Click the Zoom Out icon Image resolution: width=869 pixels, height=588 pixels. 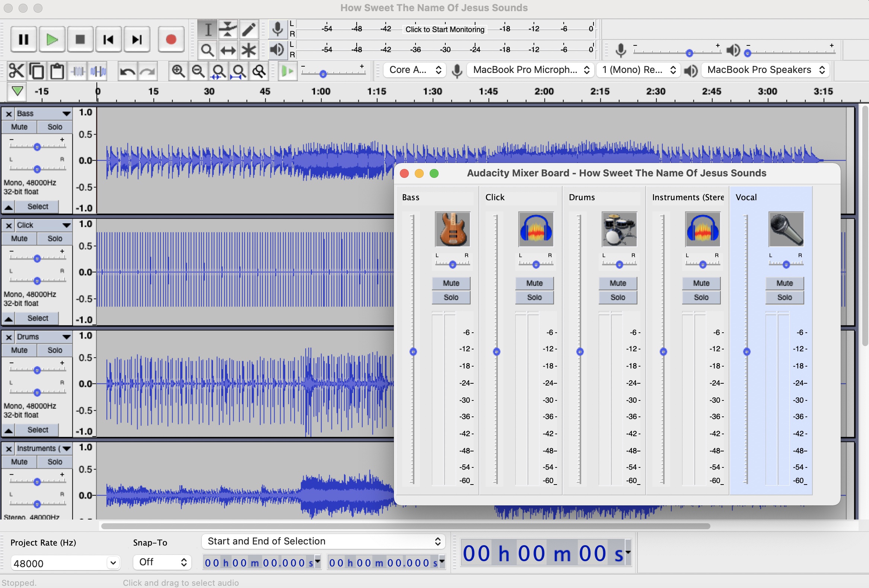pyautogui.click(x=198, y=71)
